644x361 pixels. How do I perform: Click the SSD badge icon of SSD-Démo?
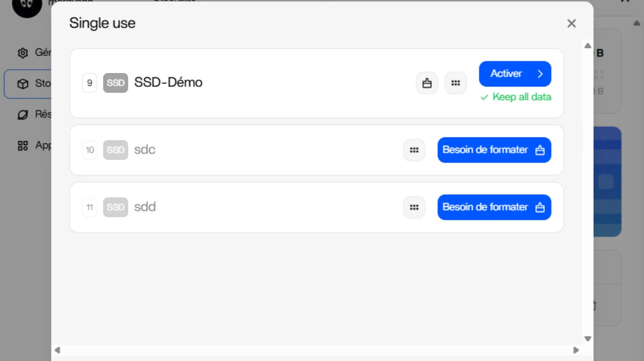pos(116,83)
